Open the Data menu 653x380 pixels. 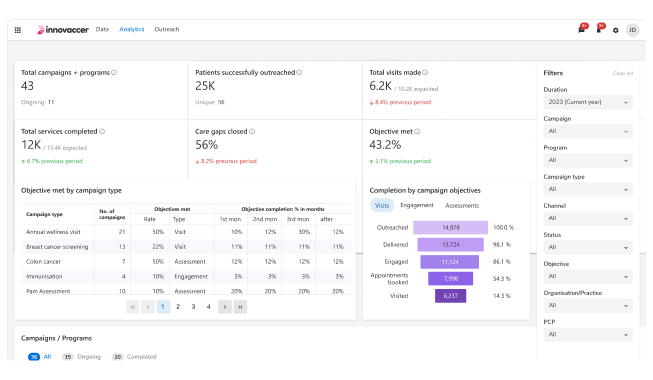[x=102, y=29]
